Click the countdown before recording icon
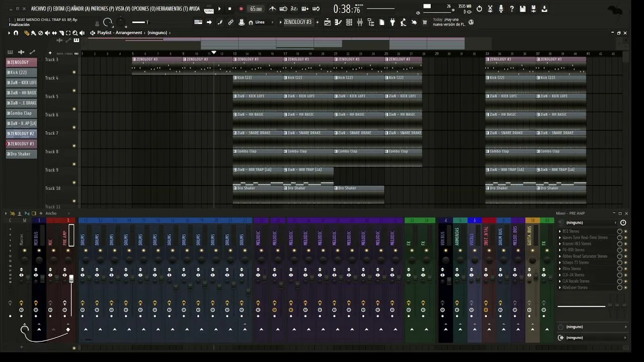The width and height of the screenshot is (644, 362). 294,9
